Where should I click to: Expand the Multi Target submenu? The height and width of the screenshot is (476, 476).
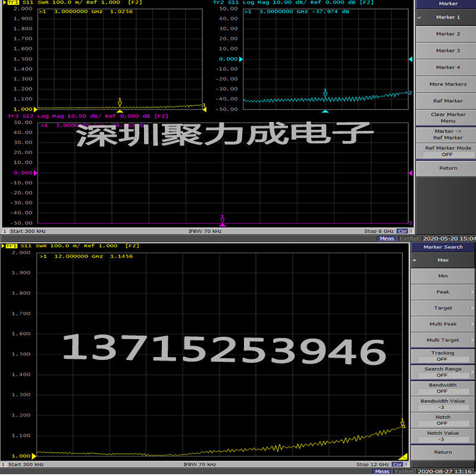tap(443, 340)
